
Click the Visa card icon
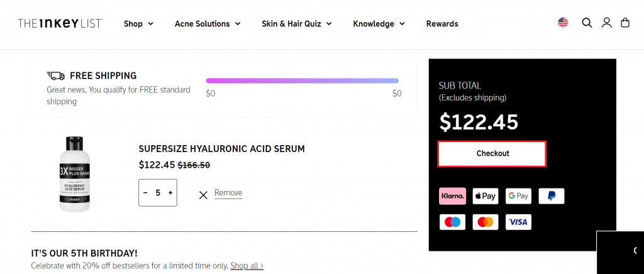click(518, 222)
